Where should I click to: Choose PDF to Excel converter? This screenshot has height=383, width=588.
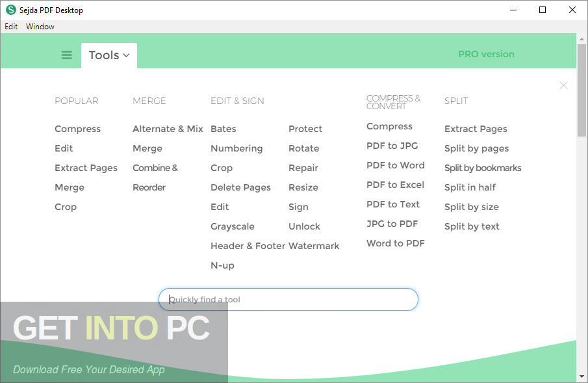395,185
